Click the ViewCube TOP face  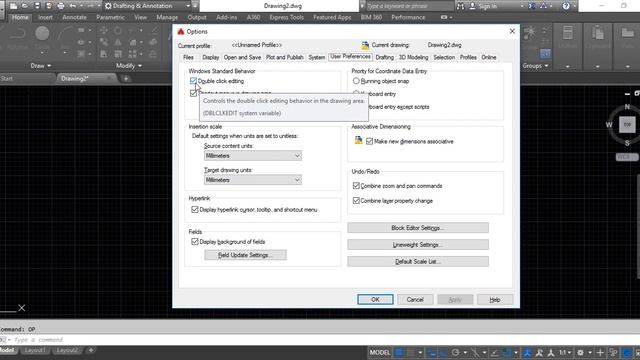627,124
